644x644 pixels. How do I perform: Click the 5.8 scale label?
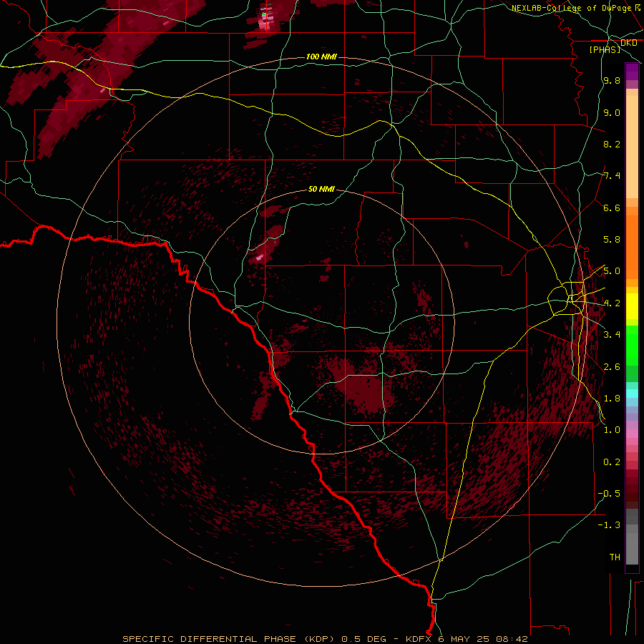612,240
